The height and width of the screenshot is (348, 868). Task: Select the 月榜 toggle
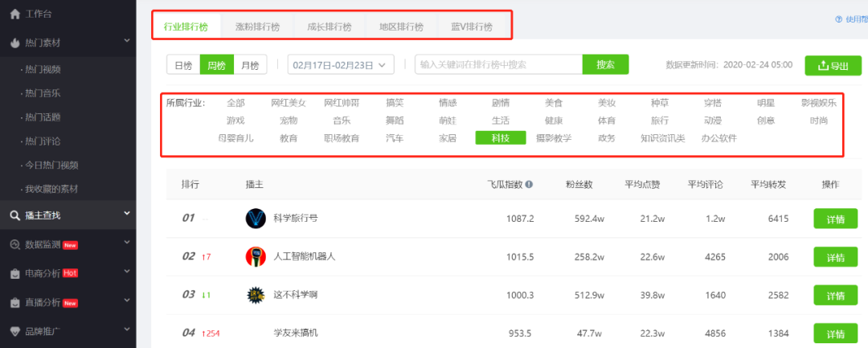coord(250,65)
